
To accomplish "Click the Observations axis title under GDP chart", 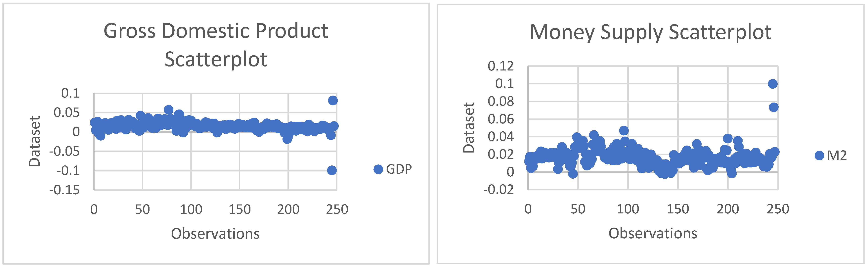I will (x=215, y=234).
